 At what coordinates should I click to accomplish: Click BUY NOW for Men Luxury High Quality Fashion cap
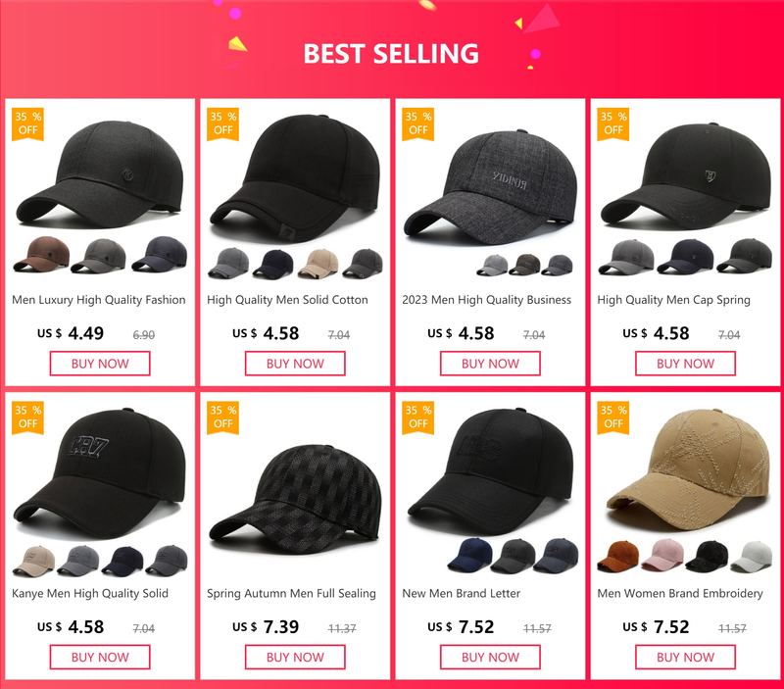[100, 364]
